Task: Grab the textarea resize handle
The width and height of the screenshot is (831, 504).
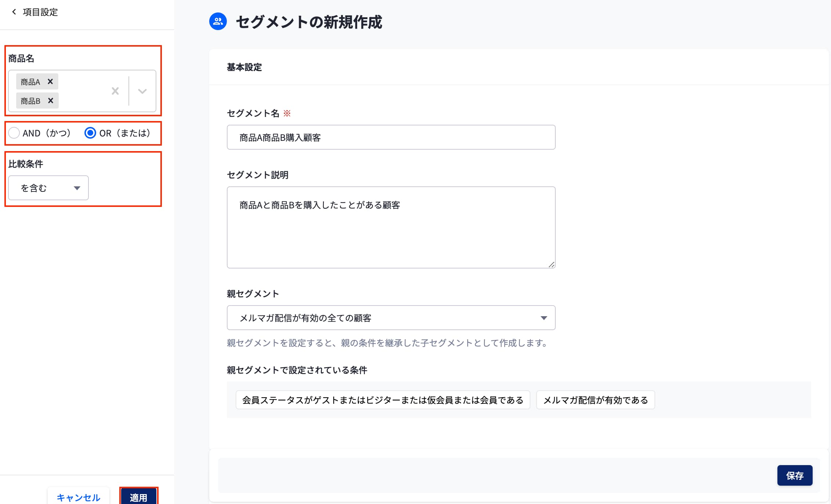Action: coord(551,264)
